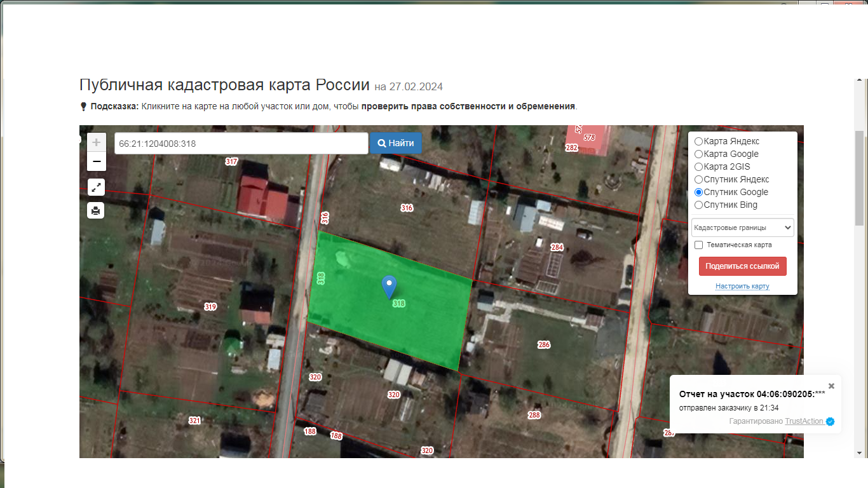The width and height of the screenshot is (868, 488).
Task: Focus the cadastral number search field
Action: click(241, 143)
